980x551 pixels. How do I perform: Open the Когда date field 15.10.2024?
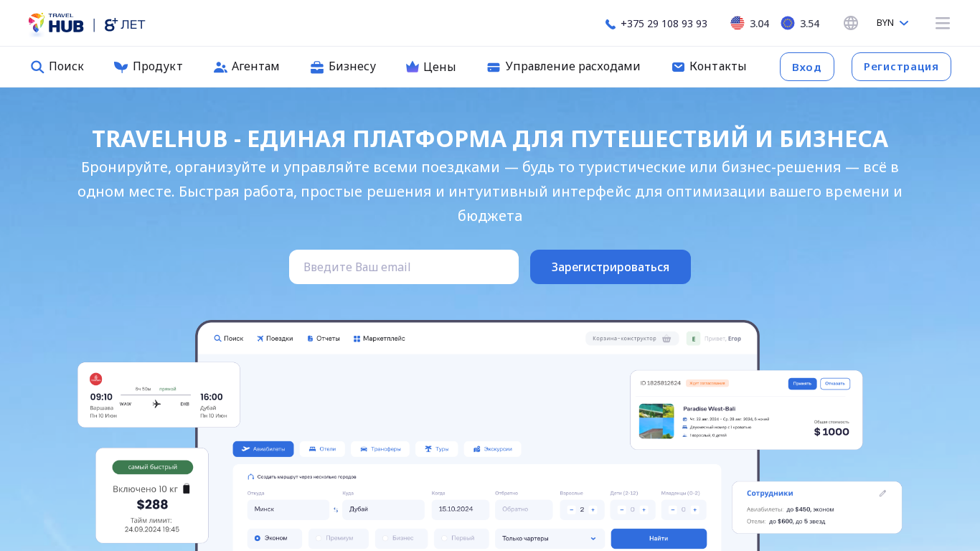[x=460, y=509]
